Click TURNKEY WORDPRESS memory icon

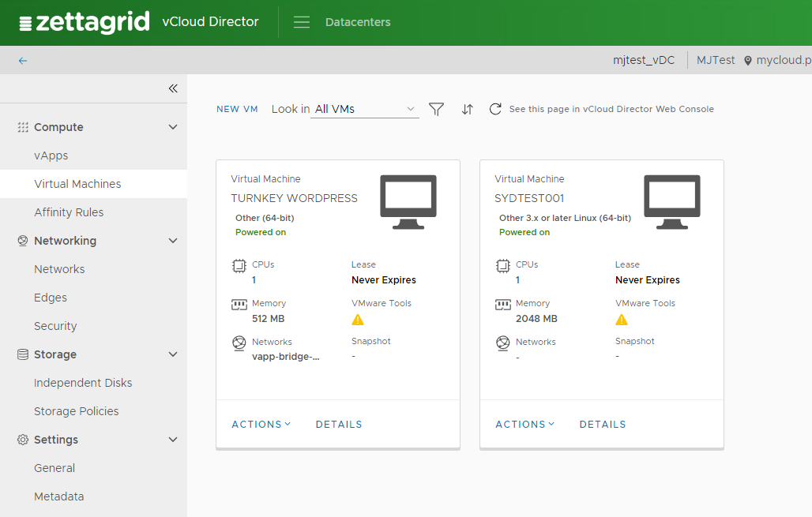point(239,305)
